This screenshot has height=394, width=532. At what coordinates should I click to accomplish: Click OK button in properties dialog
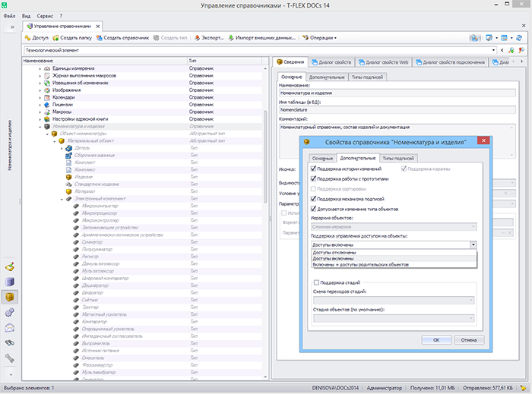(436, 339)
